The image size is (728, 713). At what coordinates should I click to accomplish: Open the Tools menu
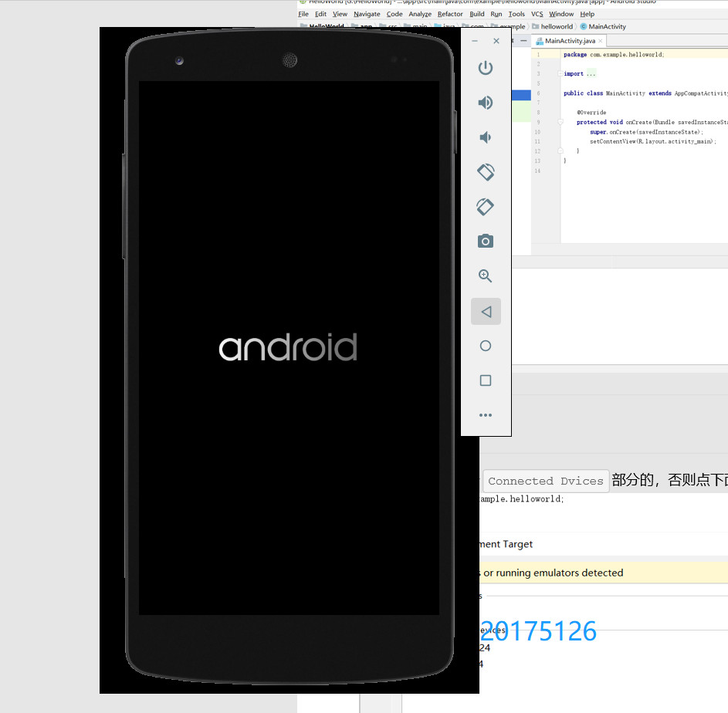(x=516, y=14)
